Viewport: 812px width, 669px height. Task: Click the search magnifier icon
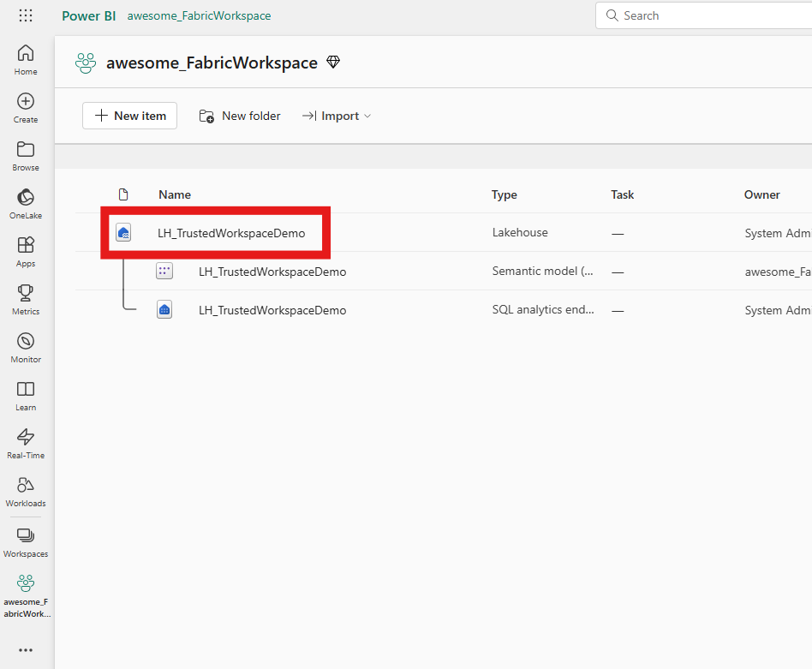(612, 15)
